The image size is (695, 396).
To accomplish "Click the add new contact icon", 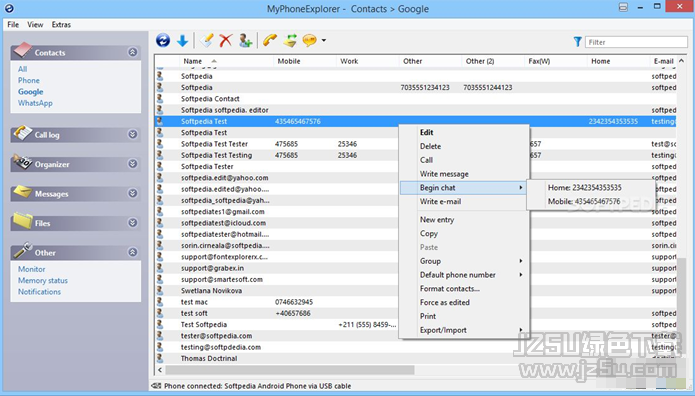I will point(245,40).
